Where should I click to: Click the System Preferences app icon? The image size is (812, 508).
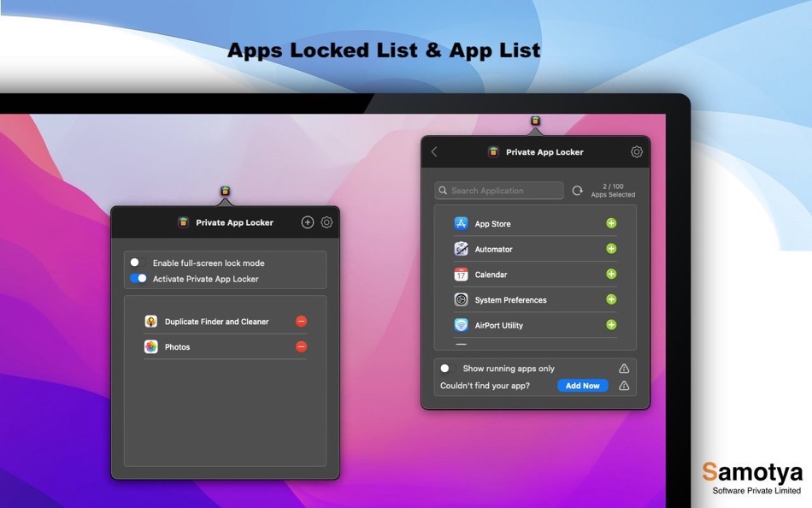click(461, 299)
